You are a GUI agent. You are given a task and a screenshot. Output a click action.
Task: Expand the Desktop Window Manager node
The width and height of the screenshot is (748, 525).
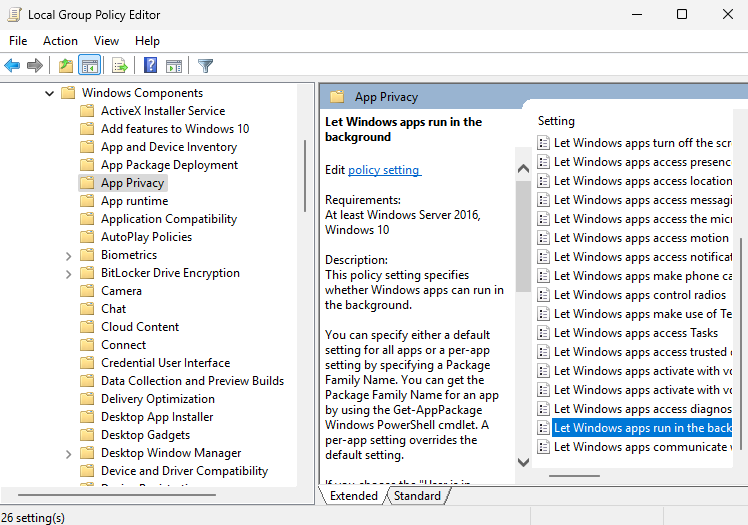[x=68, y=453]
